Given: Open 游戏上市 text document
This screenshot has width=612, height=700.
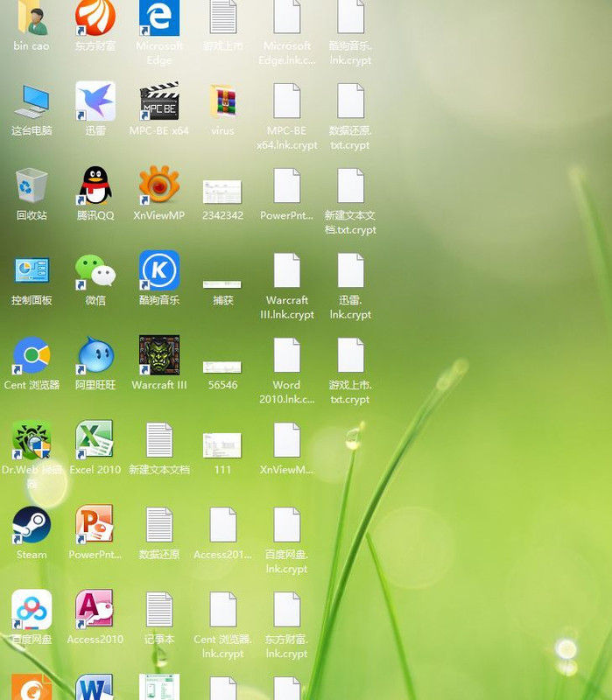Looking at the screenshot, I should tap(223, 17).
